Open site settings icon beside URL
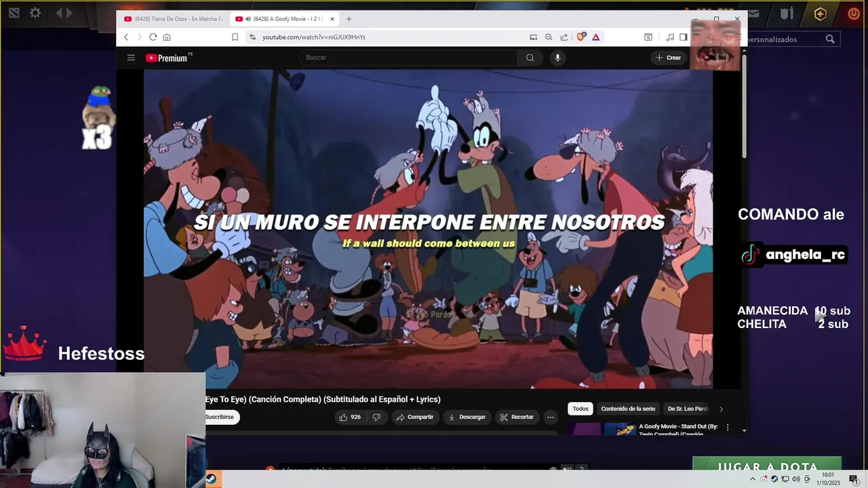868x488 pixels. 252,37
